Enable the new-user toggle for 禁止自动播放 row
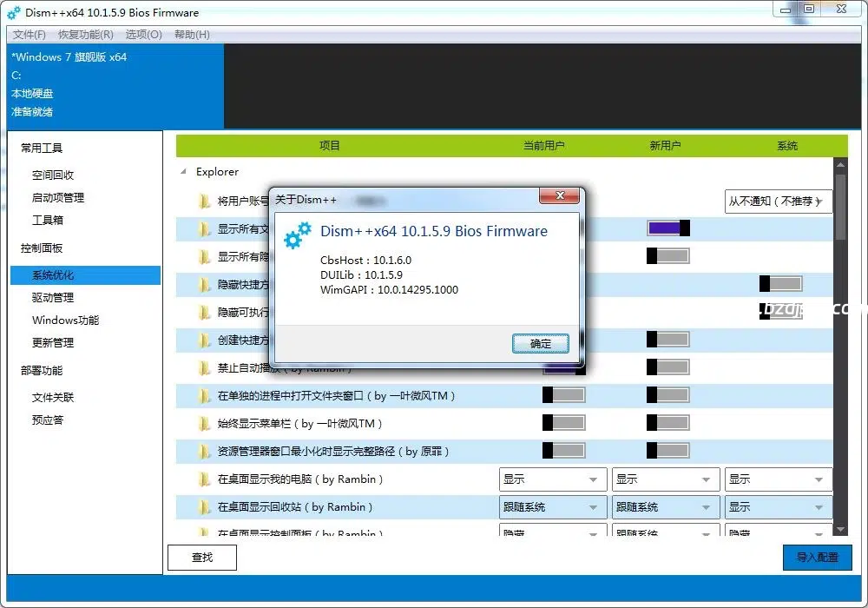This screenshot has height=608, width=868. tap(668, 367)
